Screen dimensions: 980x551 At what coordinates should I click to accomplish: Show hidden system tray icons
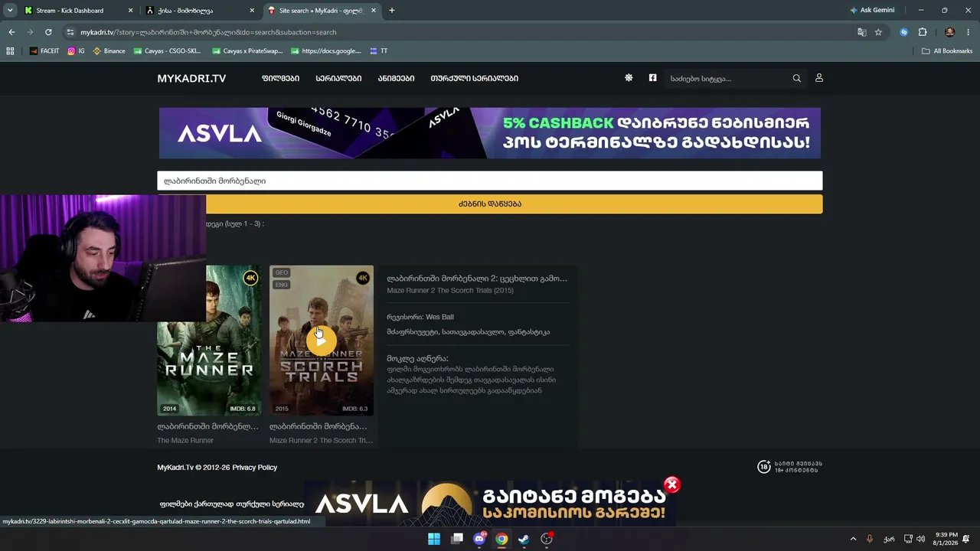point(853,539)
